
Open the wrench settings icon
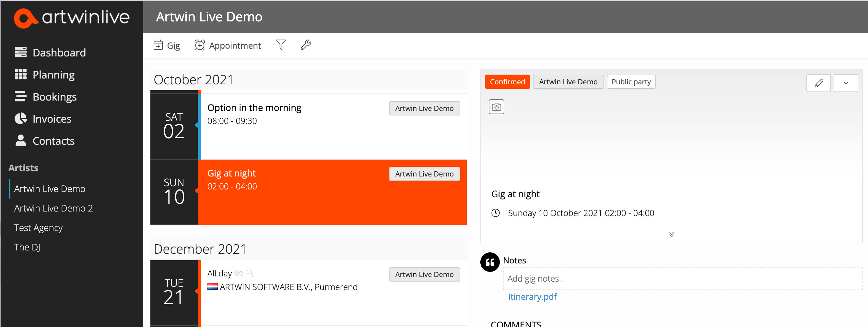point(306,45)
